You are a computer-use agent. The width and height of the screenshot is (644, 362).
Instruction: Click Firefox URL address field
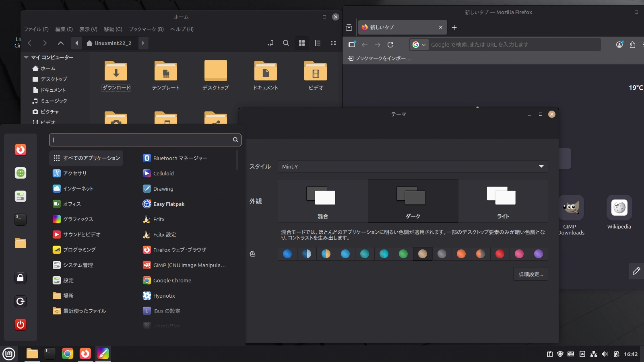pyautogui.click(x=514, y=45)
